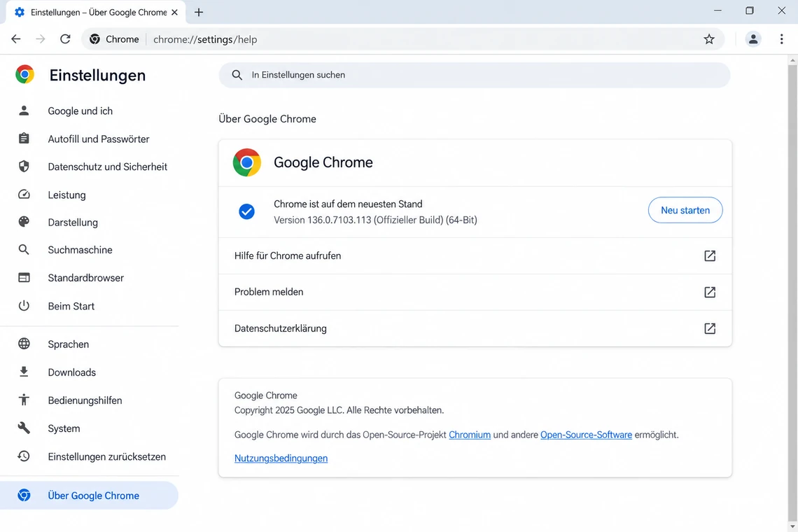This screenshot has width=798, height=532.
Task: Click the globe icon beside Sprachen
Action: (x=24, y=344)
